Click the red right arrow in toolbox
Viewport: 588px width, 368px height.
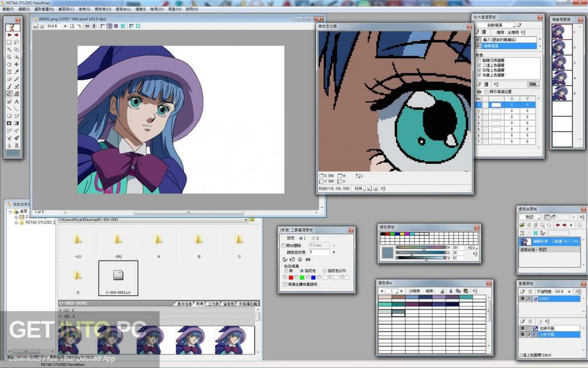pos(17,35)
